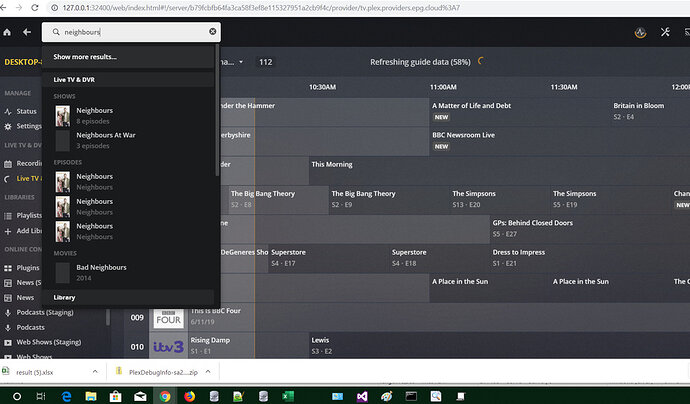Open Podcasts (Staging) sidebar link
This screenshot has width=690, height=404.
(x=45, y=312)
